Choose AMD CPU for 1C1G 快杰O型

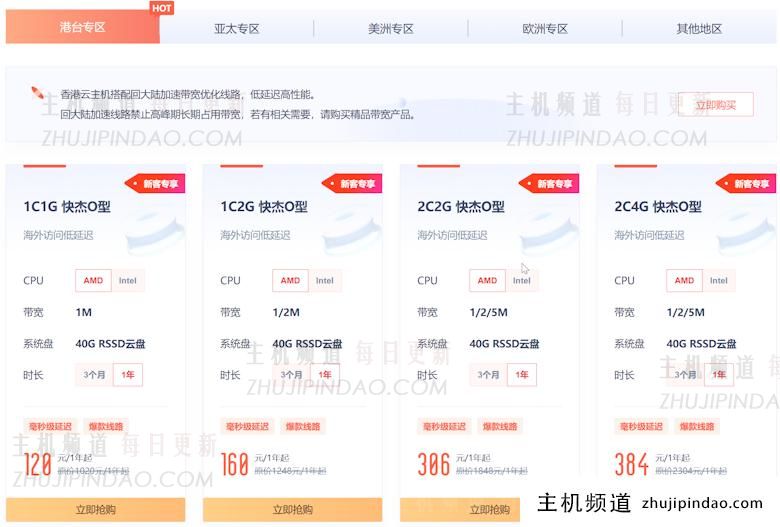click(93, 281)
